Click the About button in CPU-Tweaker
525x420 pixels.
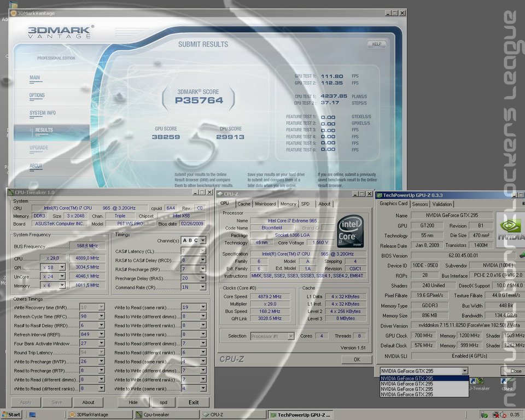(88, 402)
